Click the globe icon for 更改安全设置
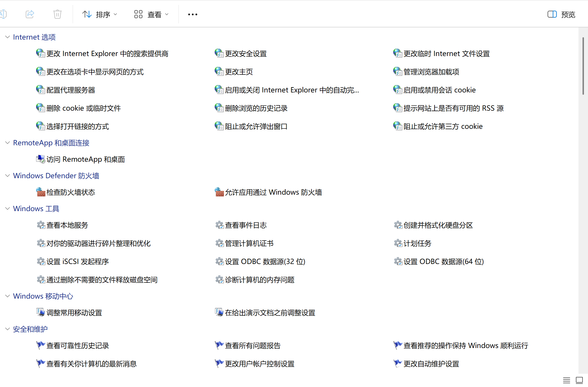Image resolution: width=588 pixels, height=387 pixels. pyautogui.click(x=219, y=53)
